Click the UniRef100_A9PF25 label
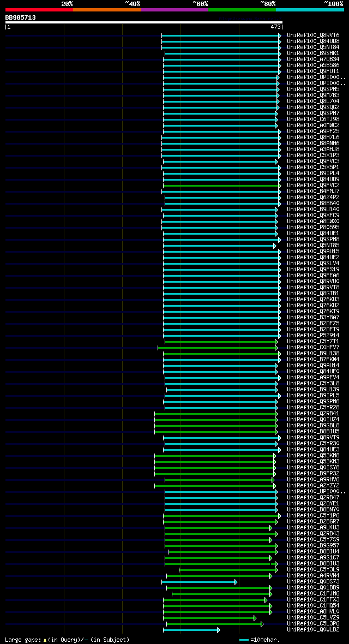Image resolution: width=349 pixels, height=644 pixels. [313, 132]
